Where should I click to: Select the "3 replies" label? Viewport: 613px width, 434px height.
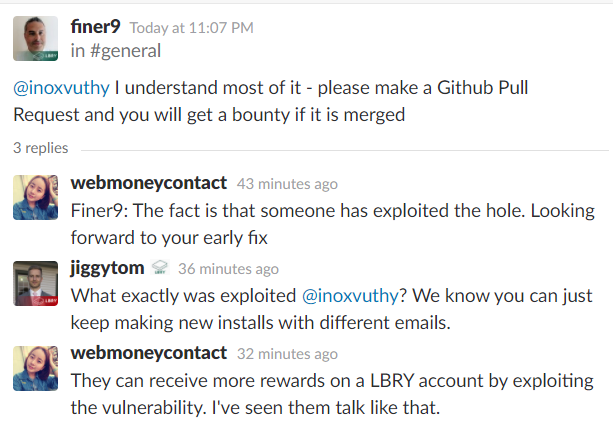coord(40,148)
